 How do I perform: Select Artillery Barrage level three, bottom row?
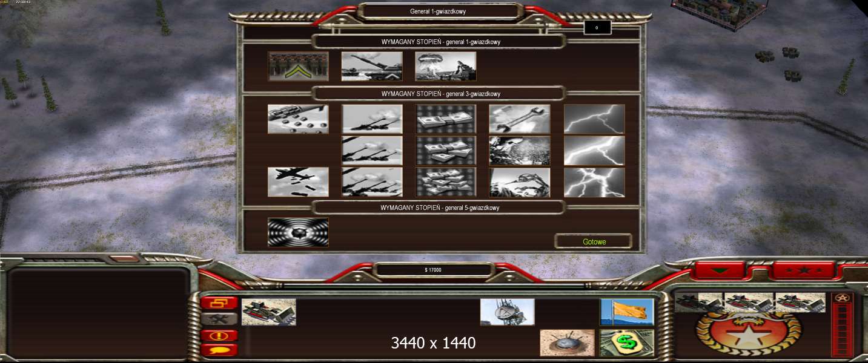pos(372,182)
